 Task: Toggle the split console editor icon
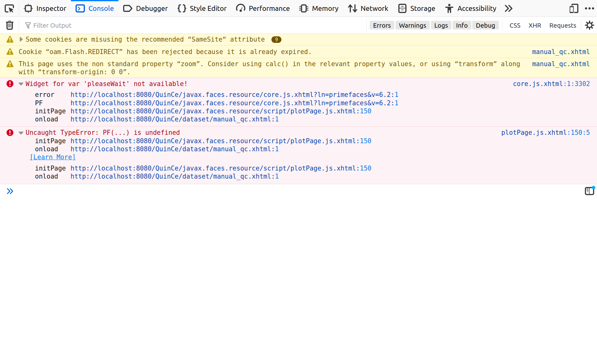click(589, 191)
